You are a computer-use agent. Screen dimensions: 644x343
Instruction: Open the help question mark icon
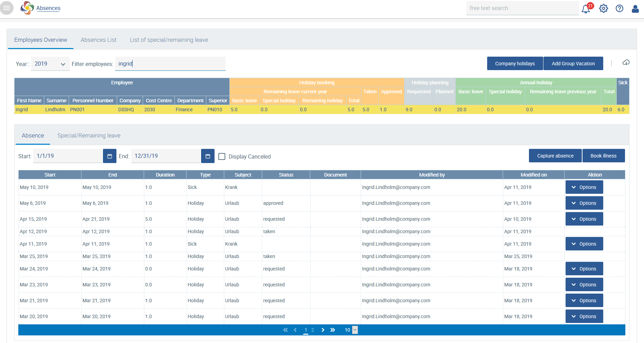point(619,8)
